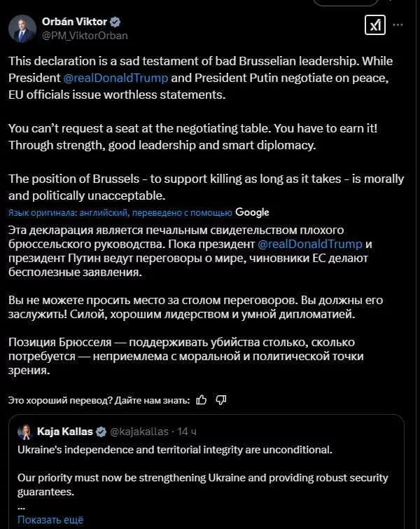
Task: Open the quoted post about Ukraine's independence
Action: tap(210, 470)
